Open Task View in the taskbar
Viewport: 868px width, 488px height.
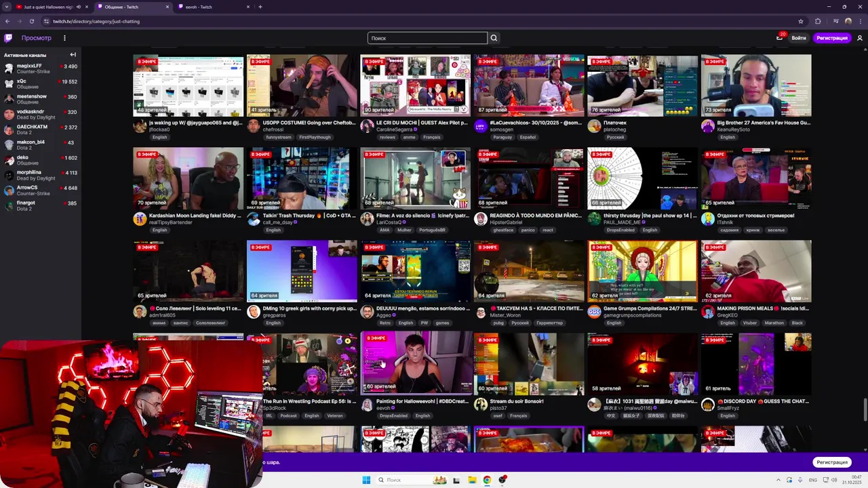(456, 480)
